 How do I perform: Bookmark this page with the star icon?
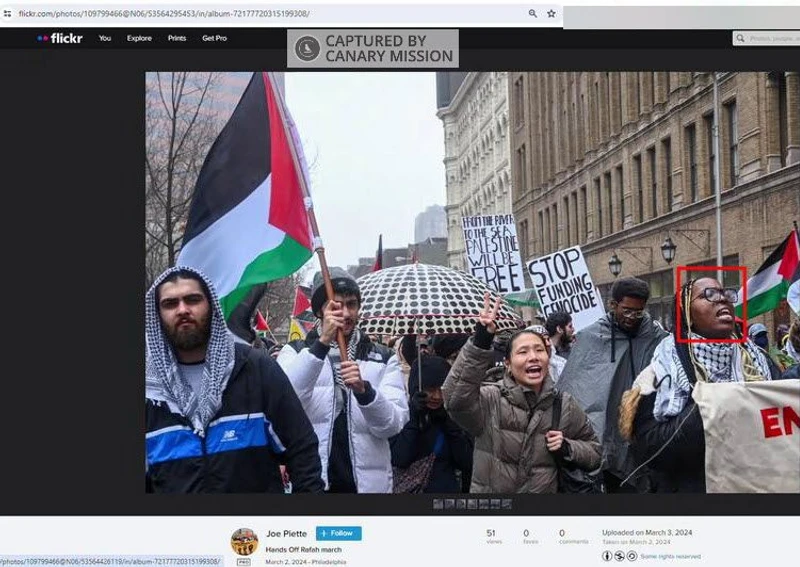[x=552, y=14]
